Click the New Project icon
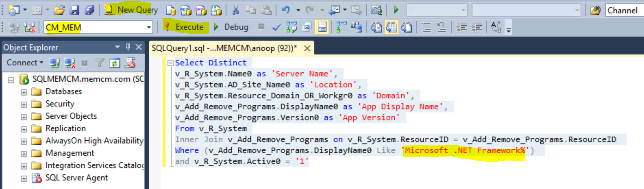Screen dimensions: 644x189 tap(14, 10)
